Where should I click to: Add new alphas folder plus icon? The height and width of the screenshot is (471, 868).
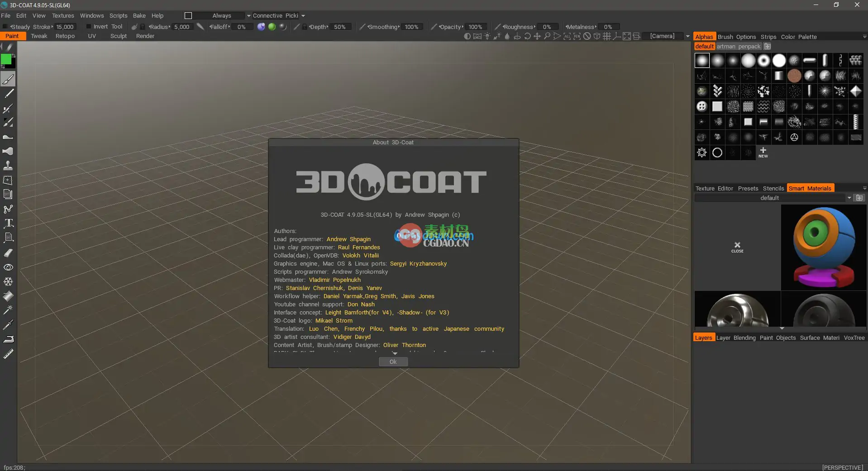[768, 47]
